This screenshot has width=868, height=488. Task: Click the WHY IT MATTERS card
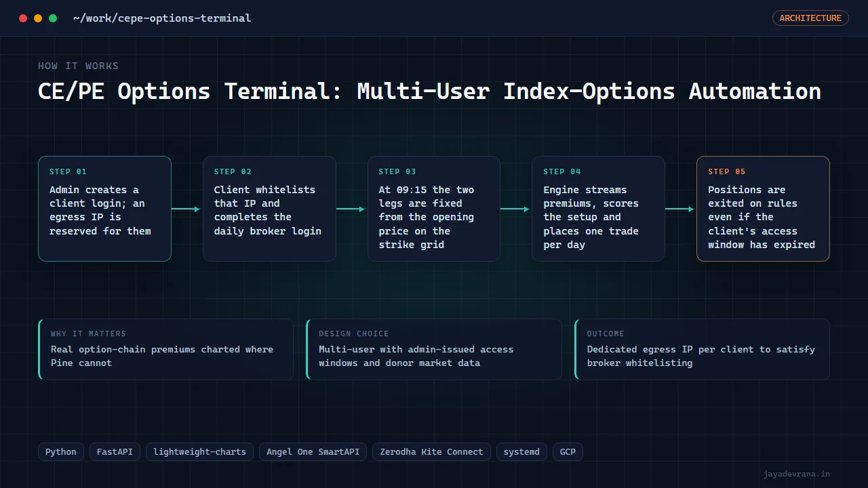point(166,350)
